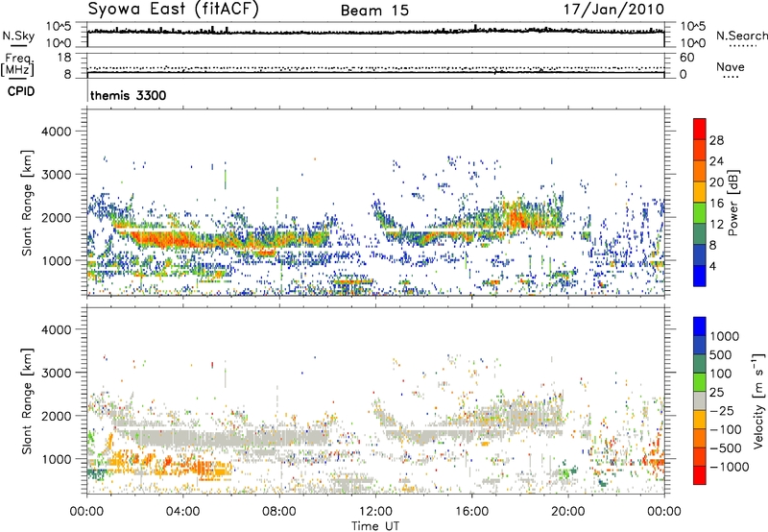Click the "N.Search" legend label

(741, 36)
